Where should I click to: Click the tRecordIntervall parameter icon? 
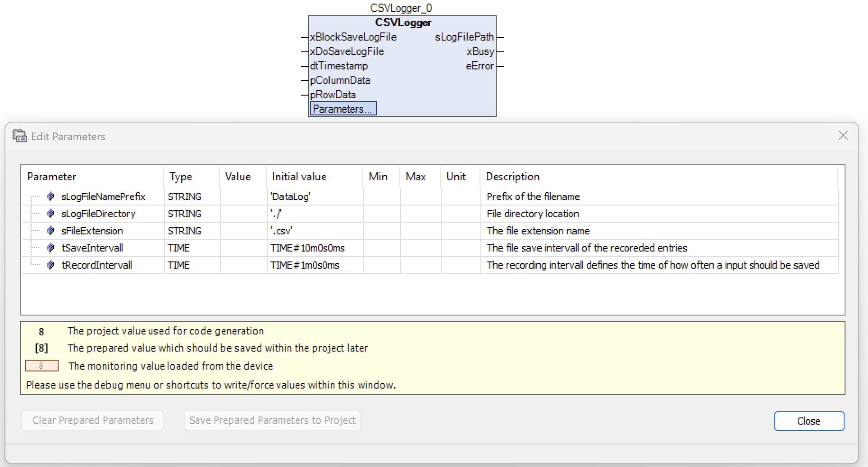[50, 265]
